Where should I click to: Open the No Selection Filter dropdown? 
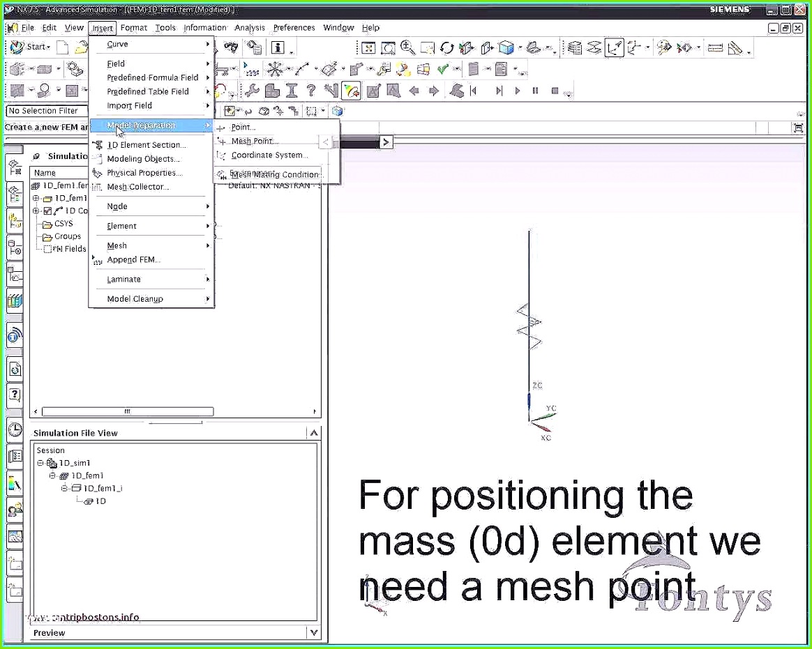(x=47, y=111)
